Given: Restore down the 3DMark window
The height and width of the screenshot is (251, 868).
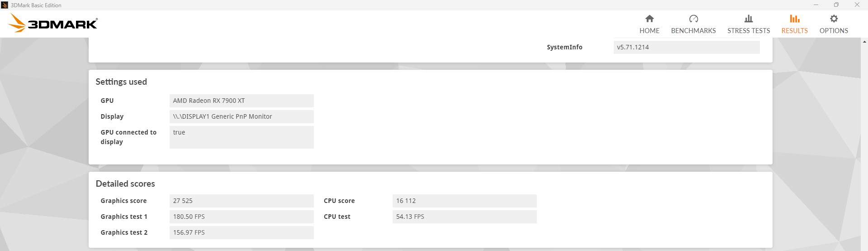Looking at the screenshot, I should [836, 5].
